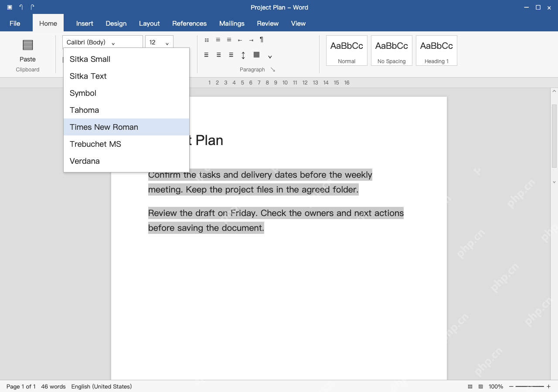Open the Review tab
This screenshot has height=392, width=558.
[x=268, y=24]
